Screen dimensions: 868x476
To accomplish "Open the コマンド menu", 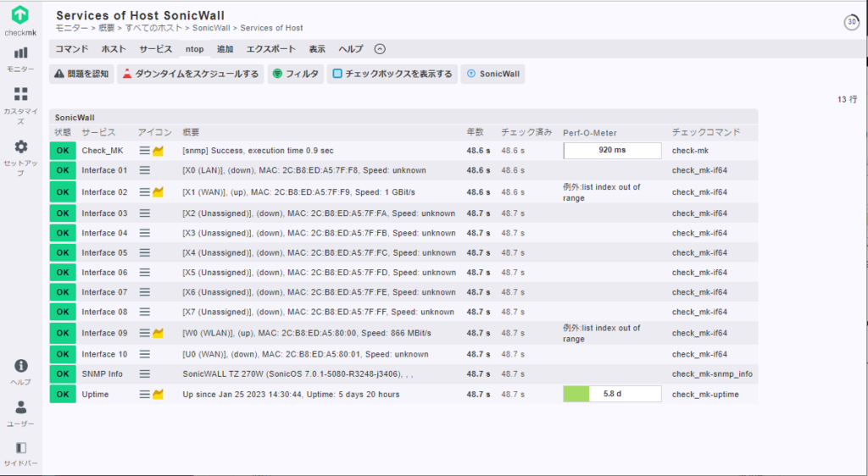I will (x=71, y=48).
